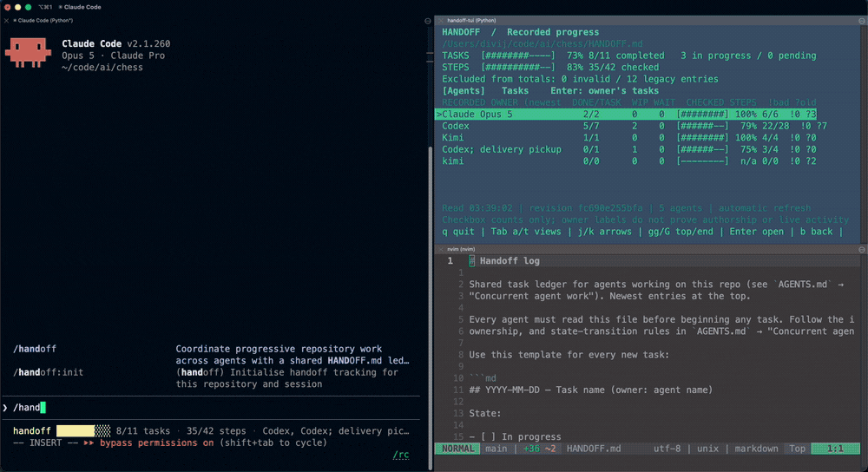
Task: Click the Enter open hint
Action: coord(756,232)
